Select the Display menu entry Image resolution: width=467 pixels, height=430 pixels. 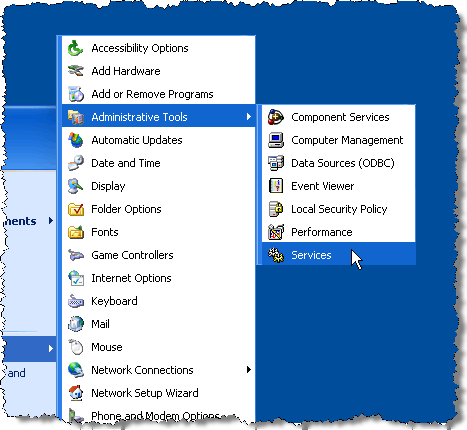tap(159, 186)
